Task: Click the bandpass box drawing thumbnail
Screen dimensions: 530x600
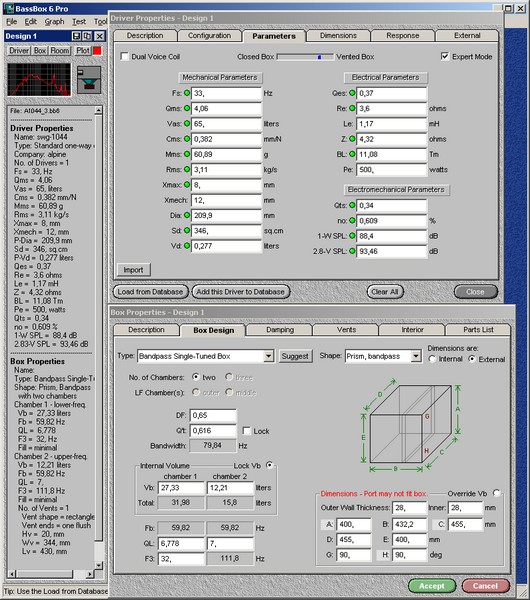Action: click(88, 80)
